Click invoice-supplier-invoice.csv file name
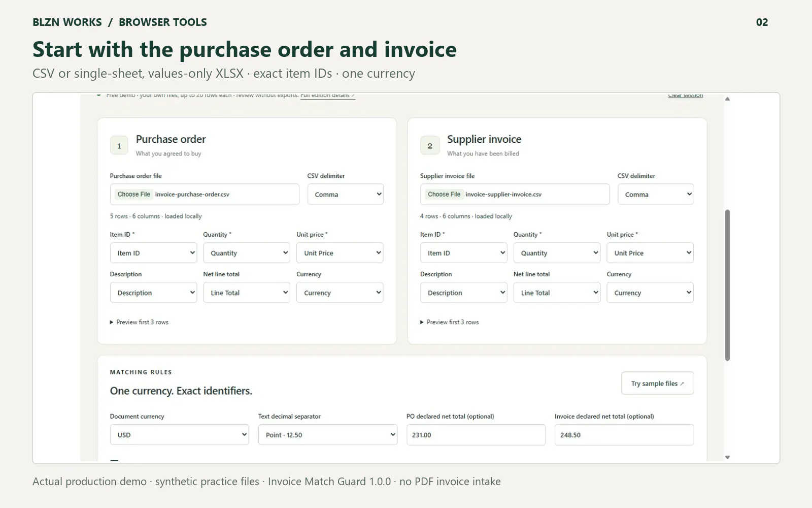The image size is (812, 508). click(503, 194)
